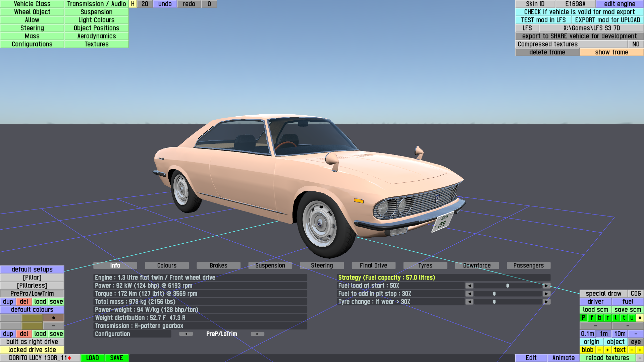
Task: Click the olive default colour swatch
Action: 32,318
